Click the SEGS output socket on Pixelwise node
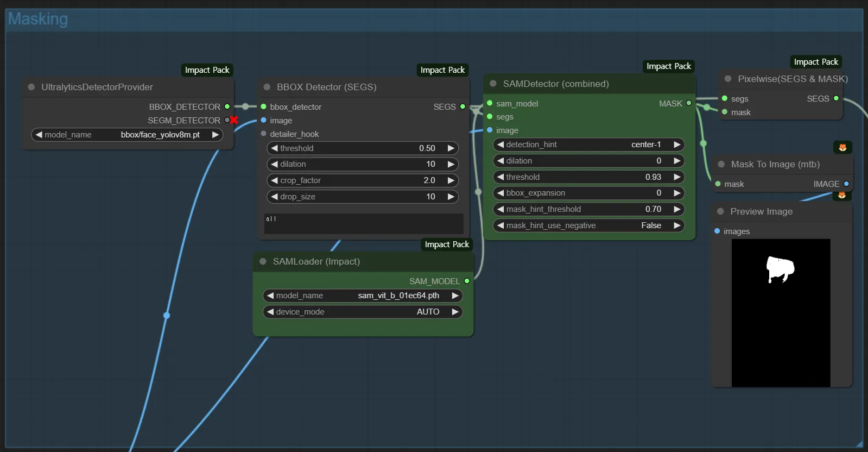 836,98
